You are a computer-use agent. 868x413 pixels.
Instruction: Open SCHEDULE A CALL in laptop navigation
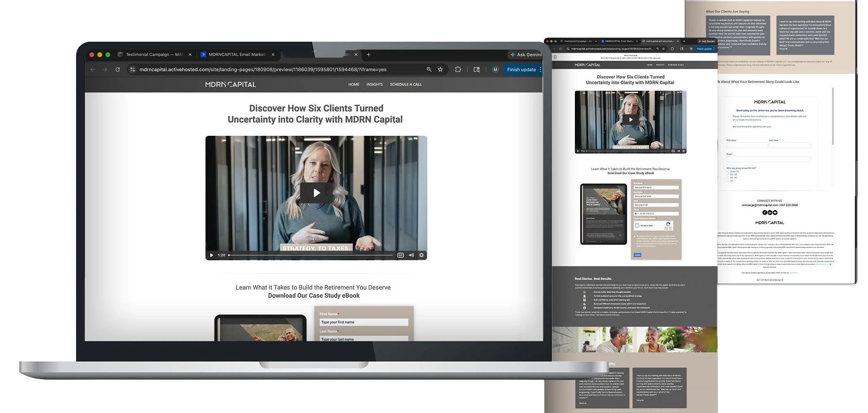coord(406,84)
